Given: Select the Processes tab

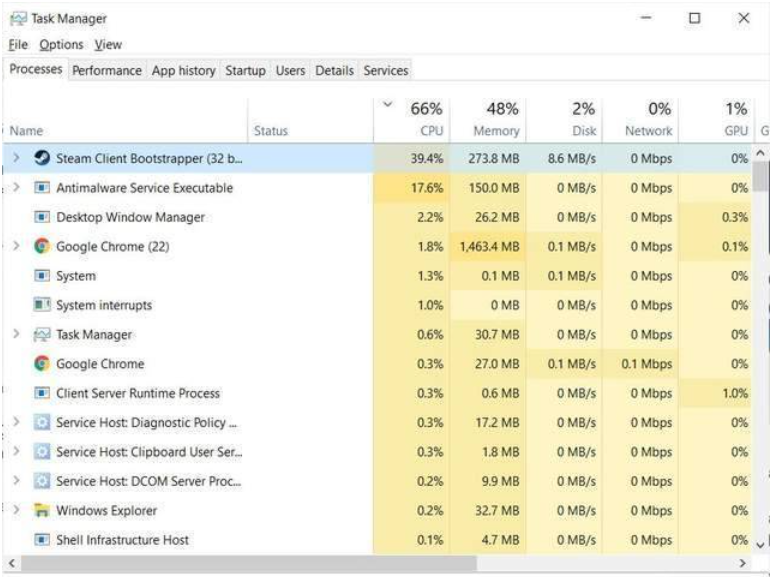Looking at the screenshot, I should point(36,69).
